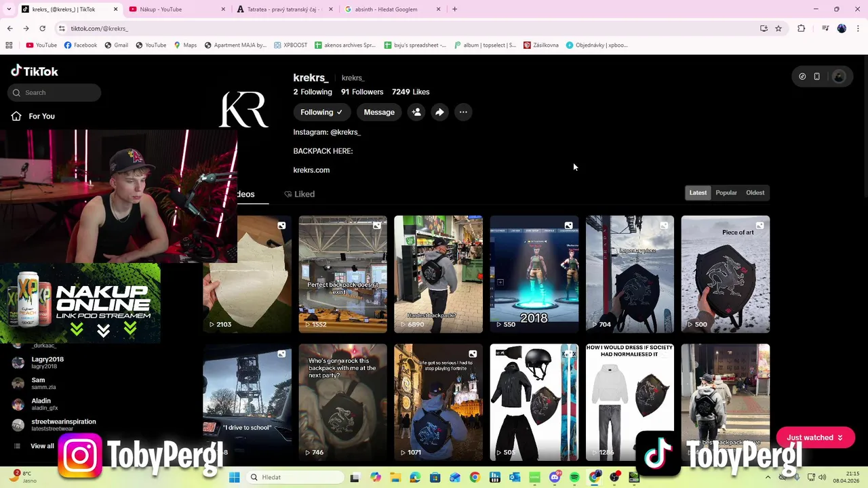Image resolution: width=868 pixels, height=488 pixels.
Task: Reload the current page
Action: [x=42, y=28]
